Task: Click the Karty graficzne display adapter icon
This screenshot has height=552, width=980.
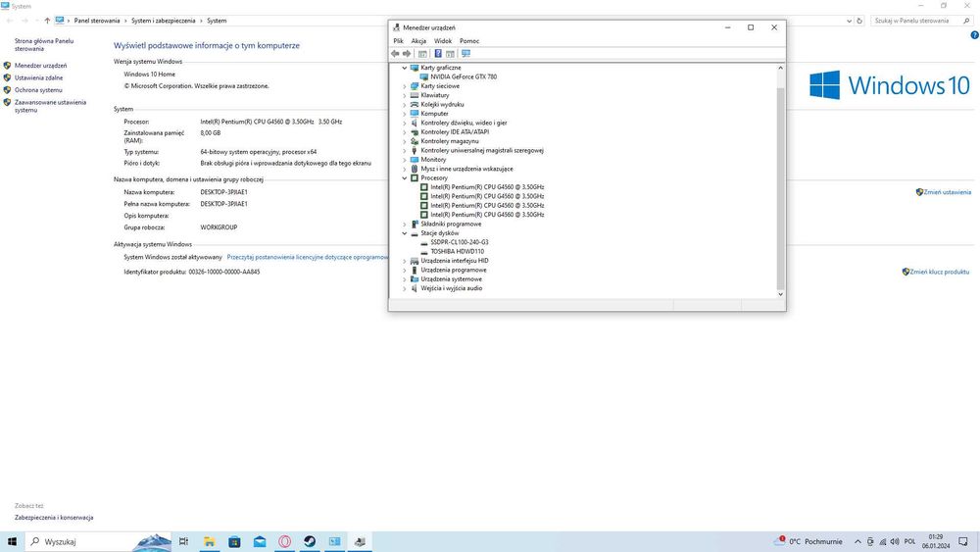Action: point(414,68)
